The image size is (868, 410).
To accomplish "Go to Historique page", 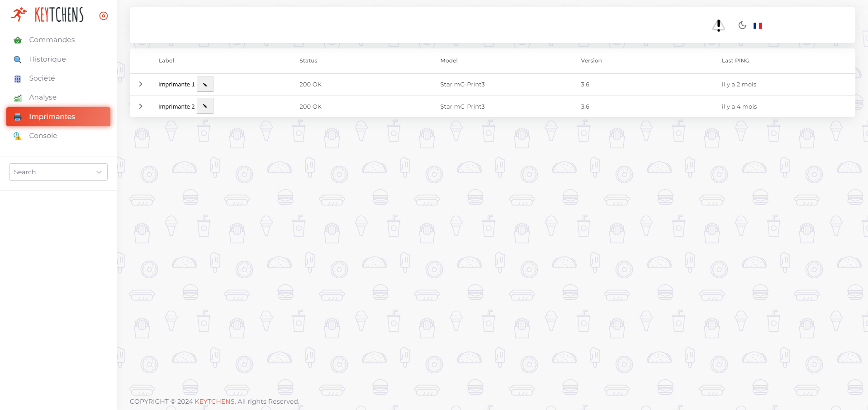I will [47, 59].
